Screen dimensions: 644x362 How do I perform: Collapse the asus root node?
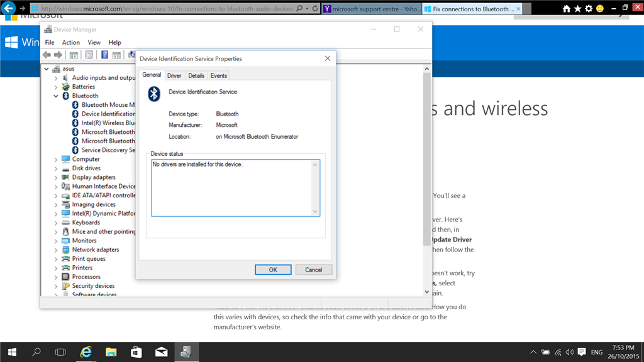point(47,69)
